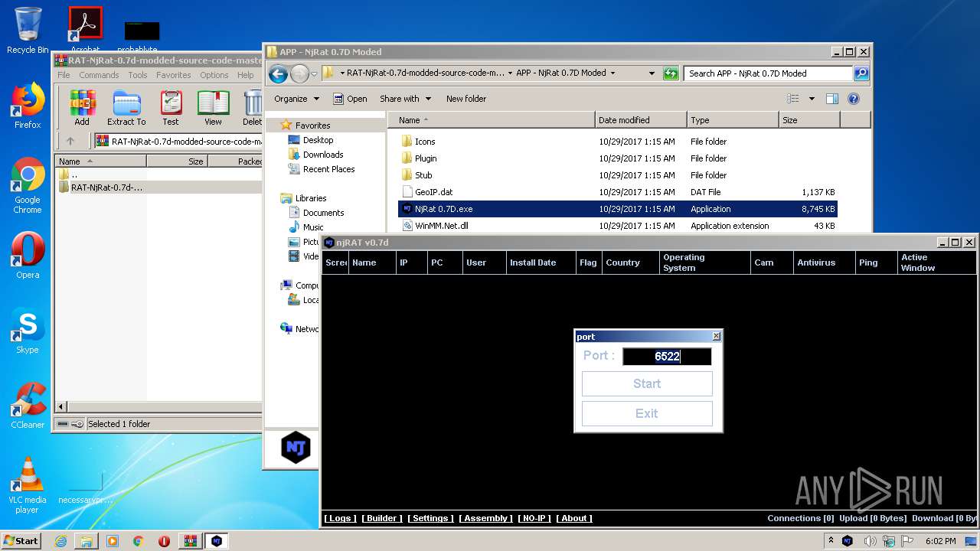980x551 pixels.
Task: Click the Port number input field
Action: coord(667,357)
